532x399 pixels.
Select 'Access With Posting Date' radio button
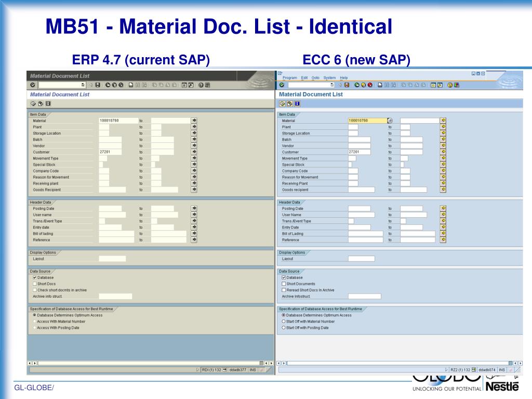35,328
